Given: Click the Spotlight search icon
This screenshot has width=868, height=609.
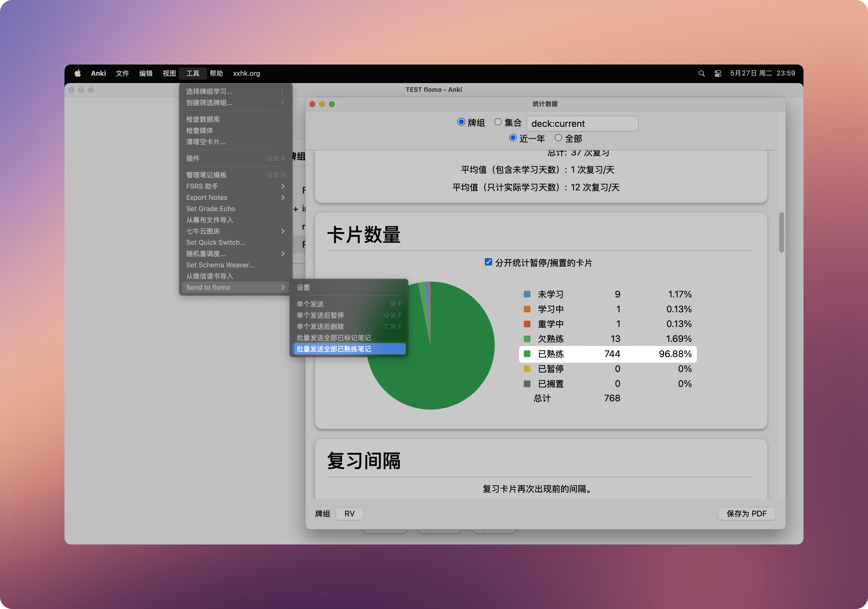Looking at the screenshot, I should pos(701,73).
